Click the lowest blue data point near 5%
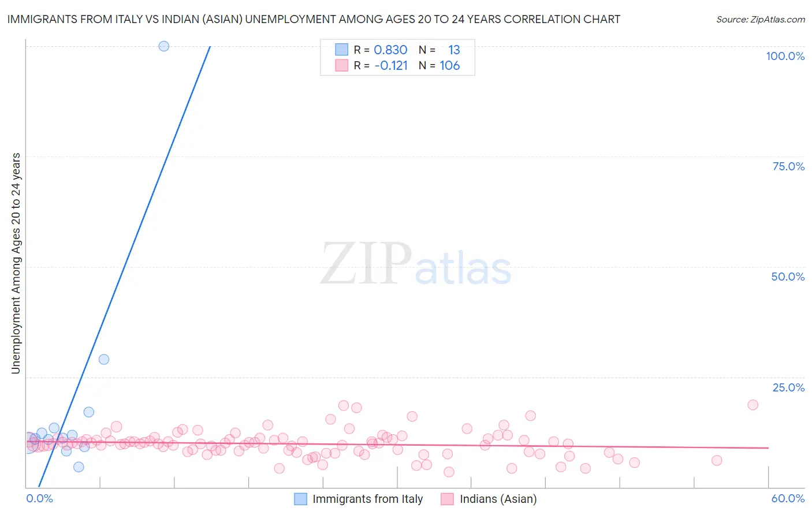Image resolution: width=812 pixels, height=515 pixels. (x=79, y=467)
